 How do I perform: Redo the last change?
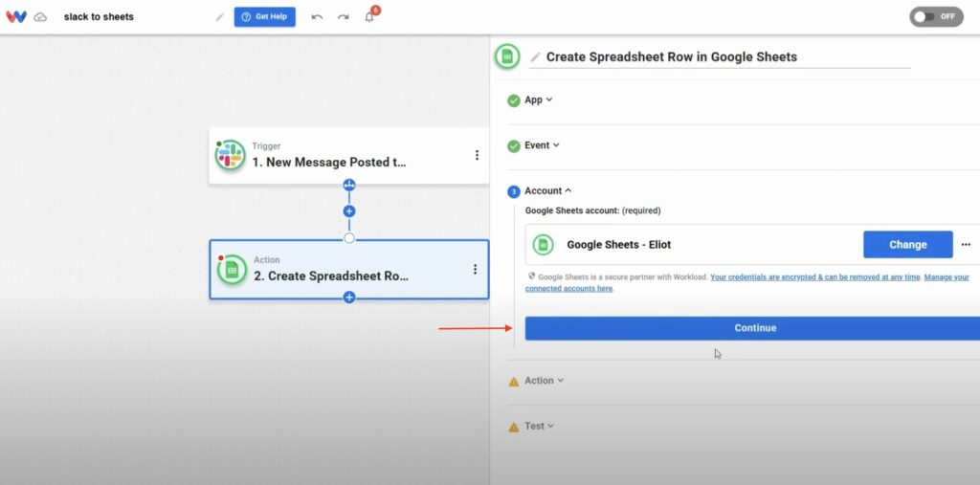(344, 17)
